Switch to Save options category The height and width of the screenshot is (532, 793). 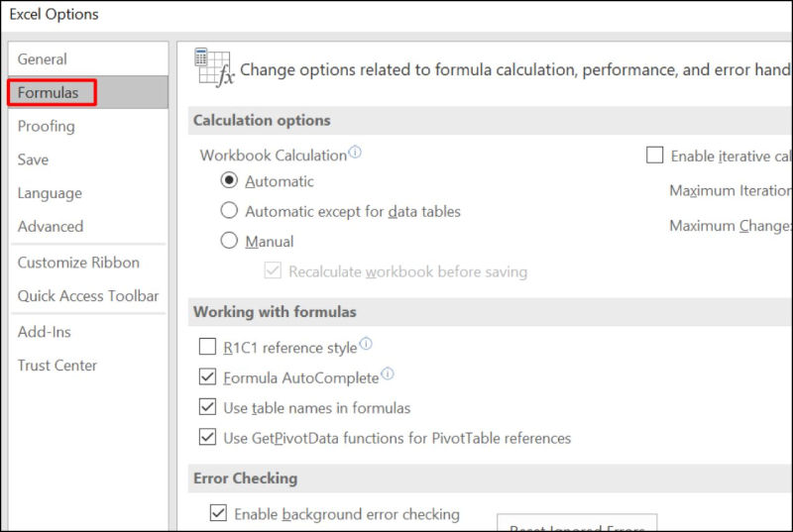point(88,160)
